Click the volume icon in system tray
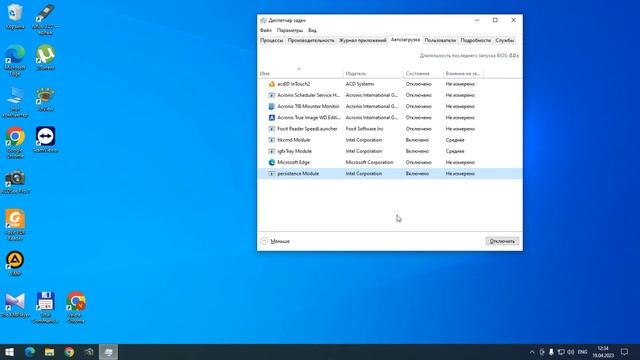 pyautogui.click(x=571, y=352)
